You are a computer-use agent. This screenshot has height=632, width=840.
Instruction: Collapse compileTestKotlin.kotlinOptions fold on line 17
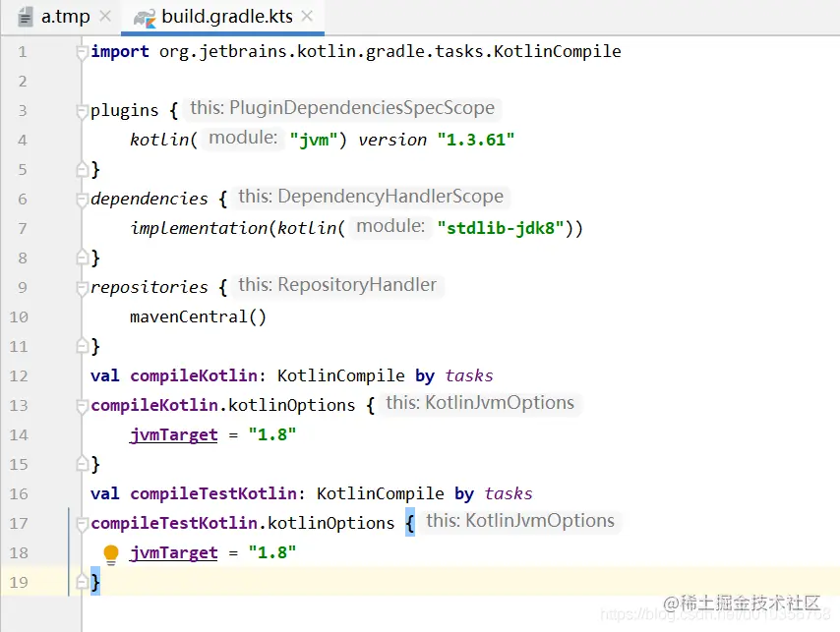click(x=82, y=523)
